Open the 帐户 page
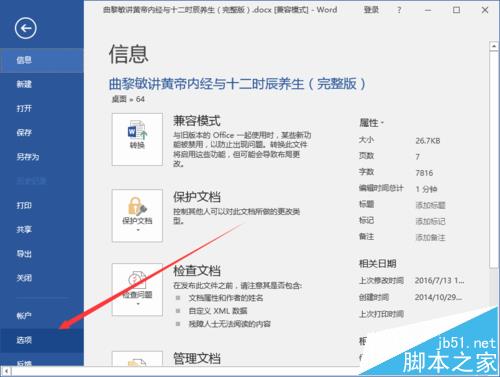 42,316
